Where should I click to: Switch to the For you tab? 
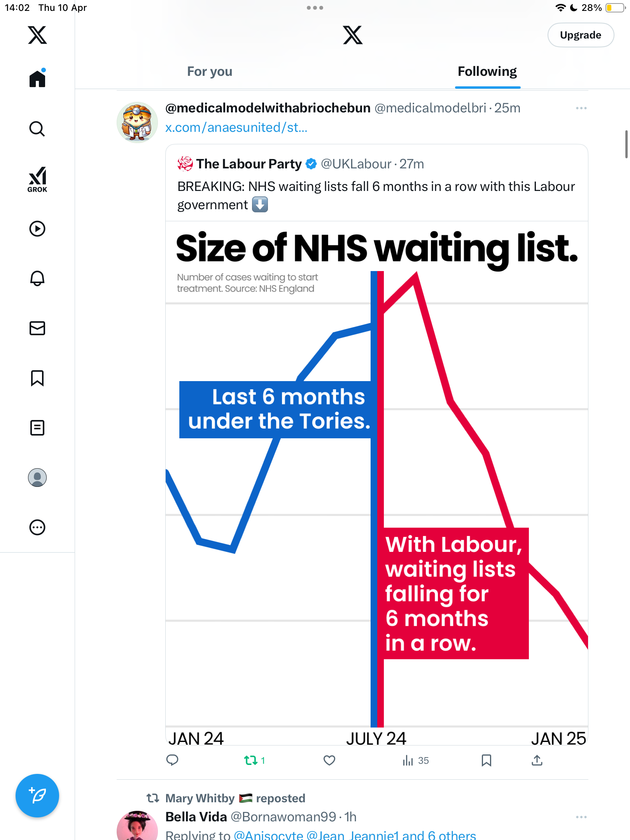click(210, 72)
